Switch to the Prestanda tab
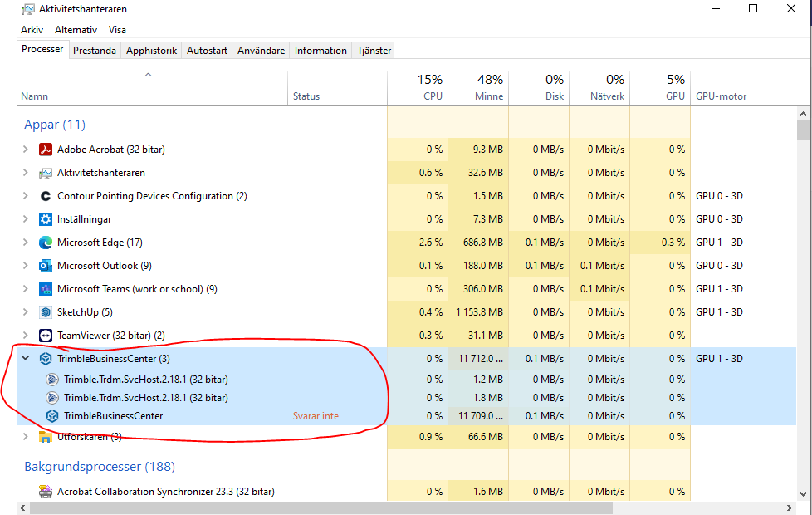 point(95,51)
